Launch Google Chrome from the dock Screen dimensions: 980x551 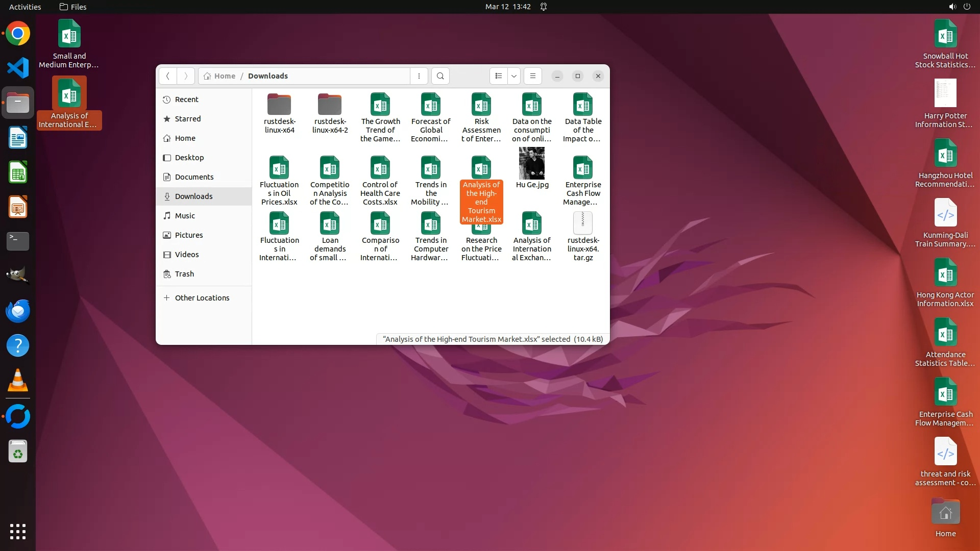click(x=18, y=34)
